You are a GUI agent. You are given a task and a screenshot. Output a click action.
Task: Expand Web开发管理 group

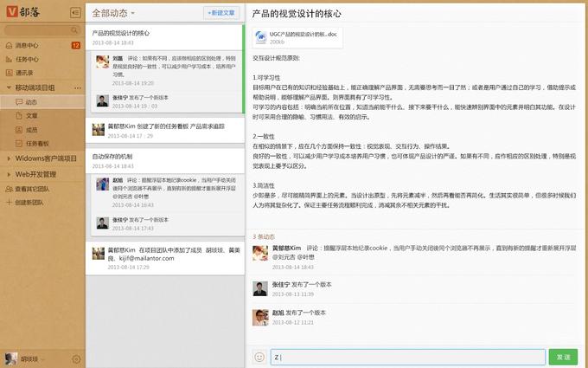click(9, 173)
